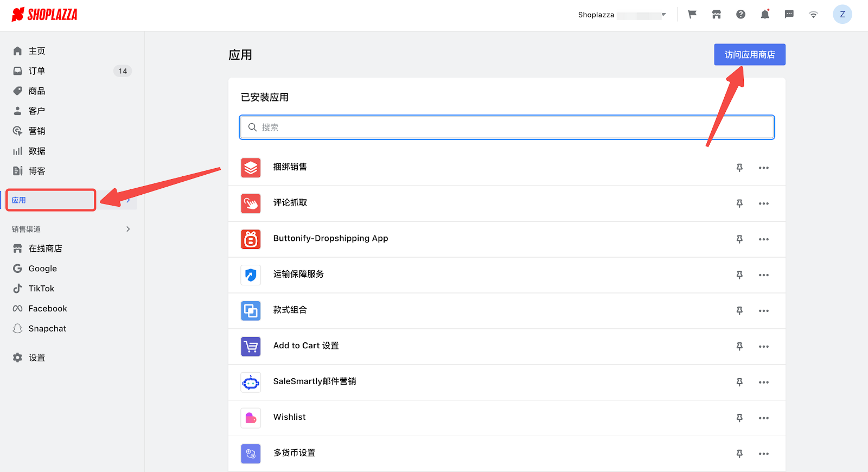The width and height of the screenshot is (868, 472).
Task: Open the chat message icon in the top bar
Action: tap(789, 15)
